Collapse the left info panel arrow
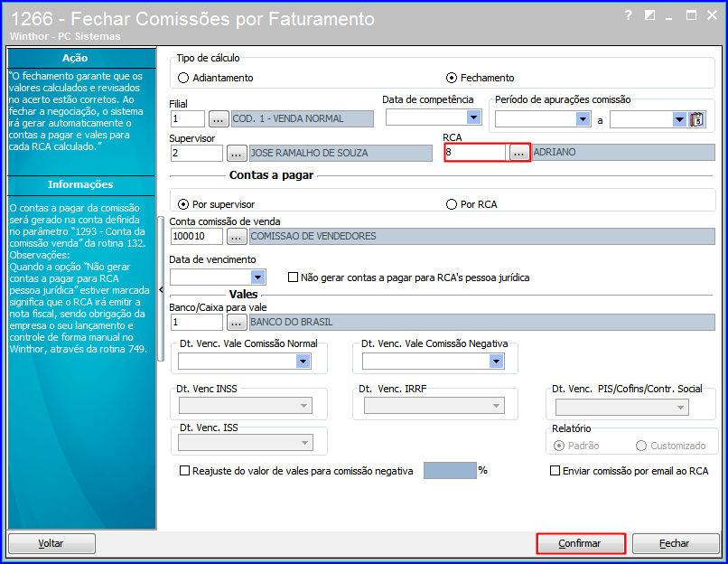Screen dimensions: 728x564 161,289
